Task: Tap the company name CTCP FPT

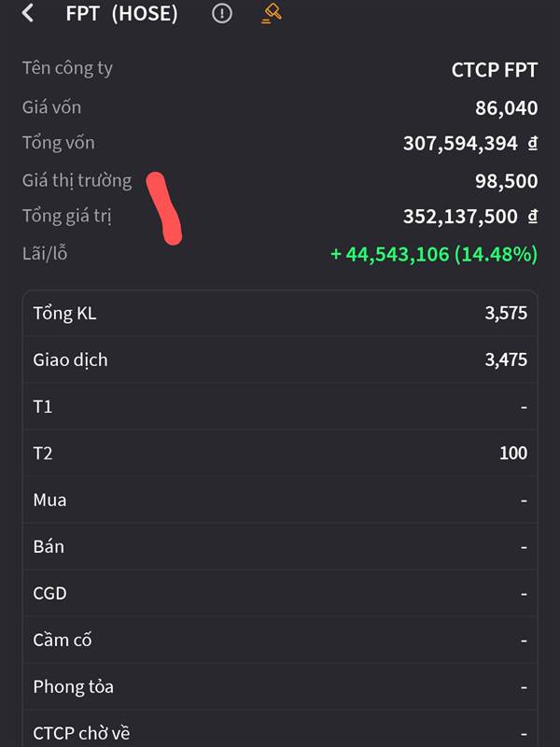Action: pyautogui.click(x=495, y=71)
